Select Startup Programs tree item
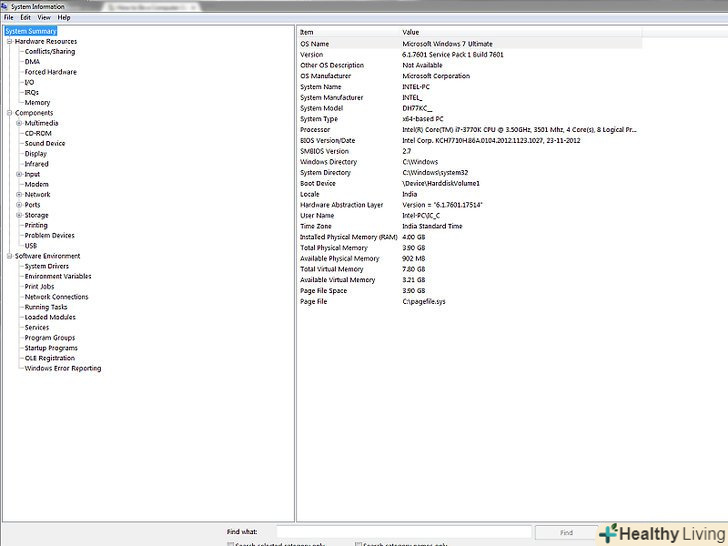Image resolution: width=728 pixels, height=546 pixels. [x=51, y=348]
